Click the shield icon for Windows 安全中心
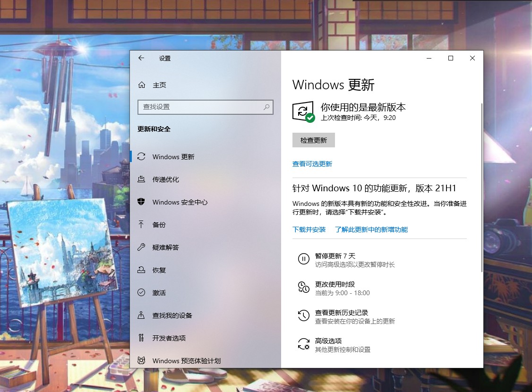This screenshot has width=532, height=392. click(x=141, y=202)
